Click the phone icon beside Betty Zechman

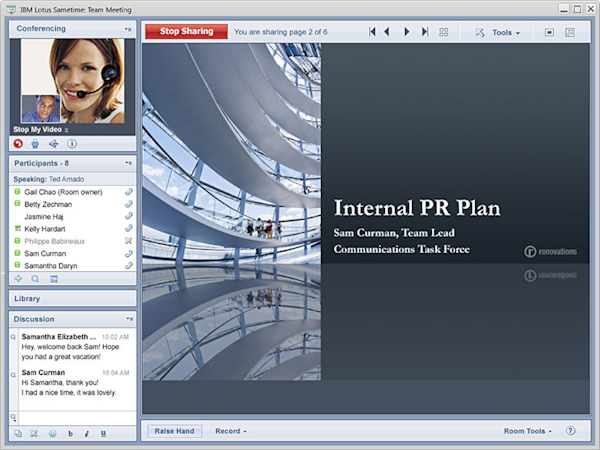tap(129, 204)
